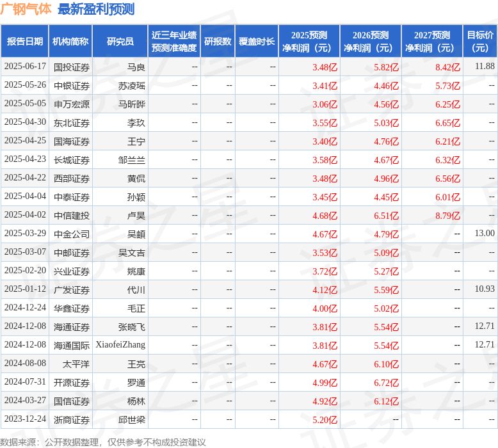This screenshot has height=448, width=498.
Task: Select the 开源证券 institution cell
Action: (x=72, y=383)
